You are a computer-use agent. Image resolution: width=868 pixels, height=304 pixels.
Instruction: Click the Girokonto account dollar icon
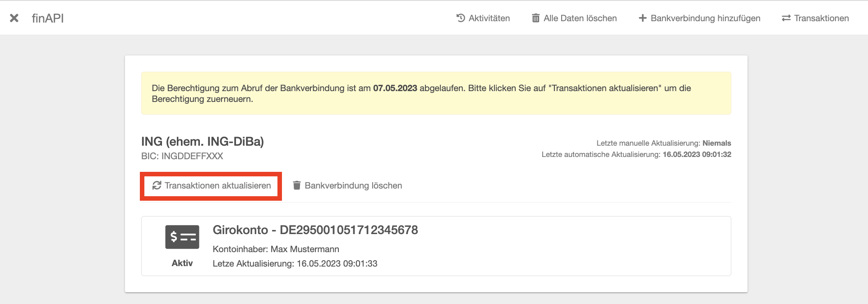click(x=182, y=237)
